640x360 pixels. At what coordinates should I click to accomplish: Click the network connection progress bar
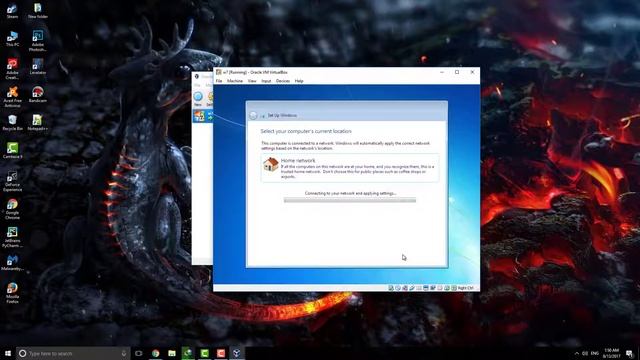(350, 200)
